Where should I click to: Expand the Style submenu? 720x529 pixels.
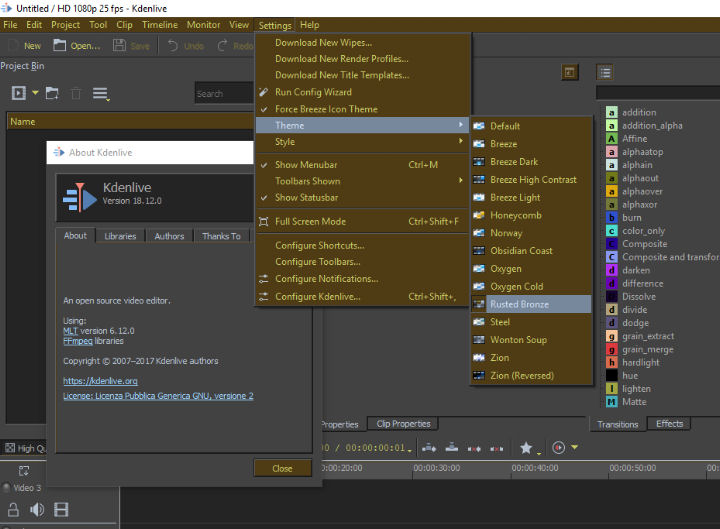click(x=363, y=142)
